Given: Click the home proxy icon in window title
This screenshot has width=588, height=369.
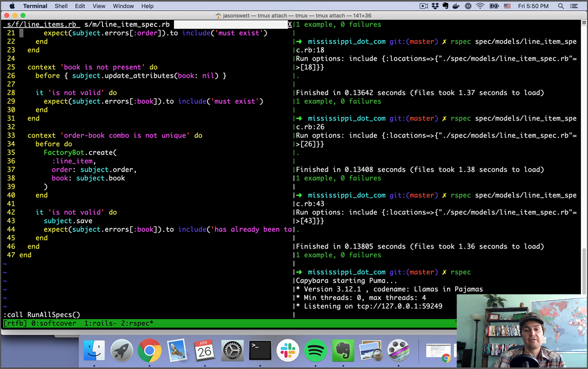Looking at the screenshot, I should click(x=218, y=16).
